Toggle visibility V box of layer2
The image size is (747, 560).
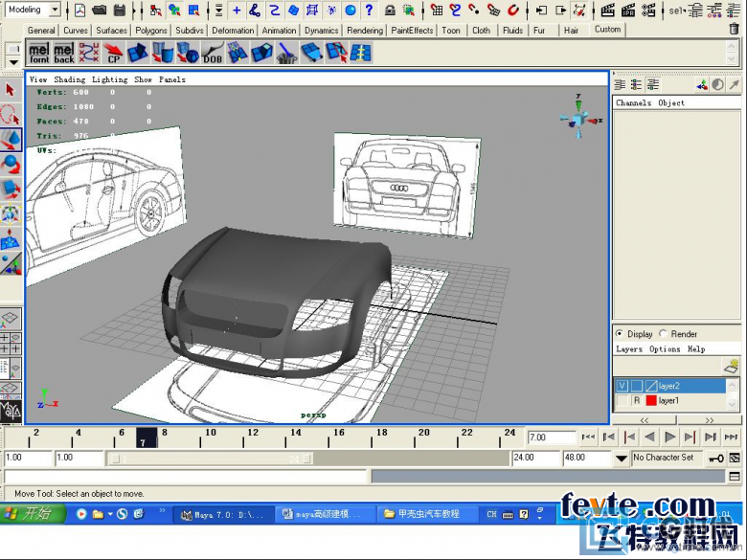tap(622, 386)
